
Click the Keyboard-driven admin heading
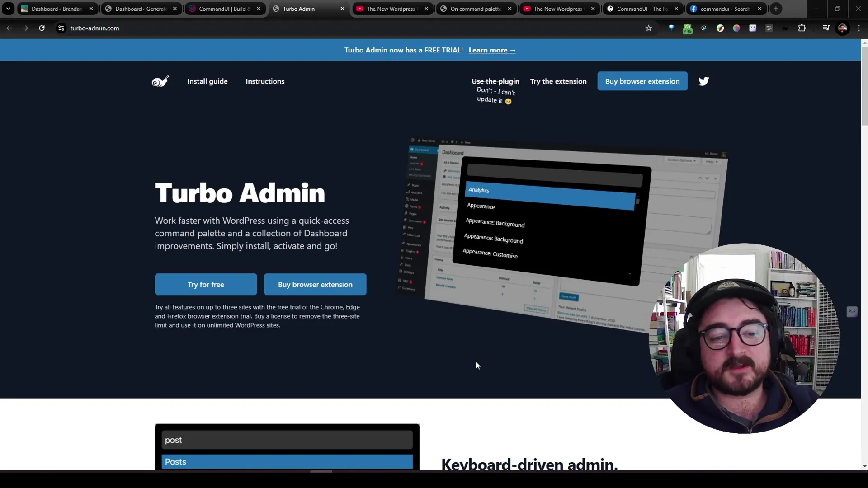click(x=529, y=464)
